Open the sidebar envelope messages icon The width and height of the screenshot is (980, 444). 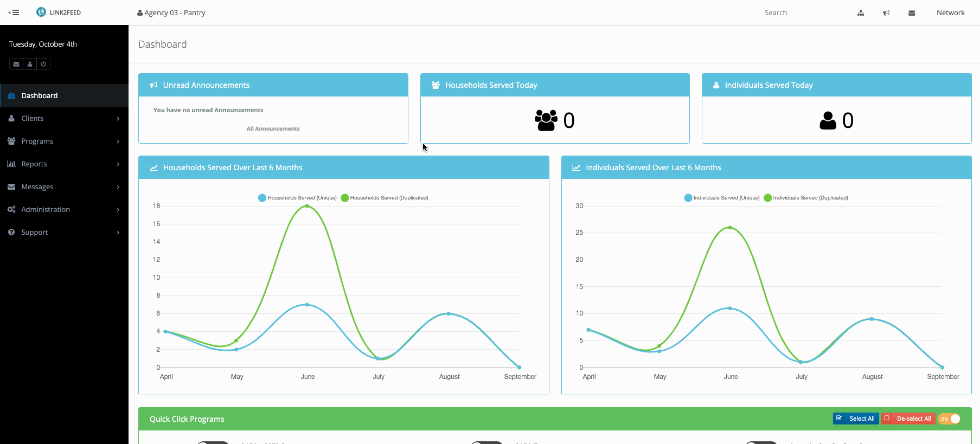point(16,64)
